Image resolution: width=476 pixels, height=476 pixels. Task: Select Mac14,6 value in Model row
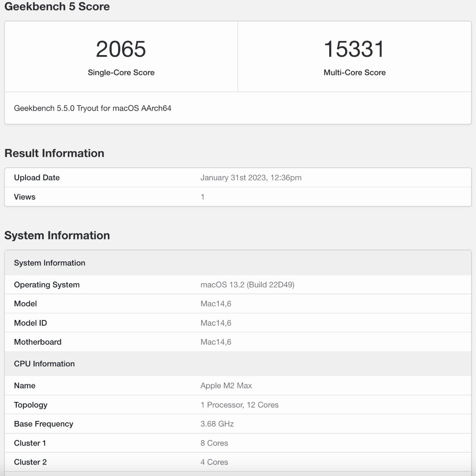(x=216, y=304)
